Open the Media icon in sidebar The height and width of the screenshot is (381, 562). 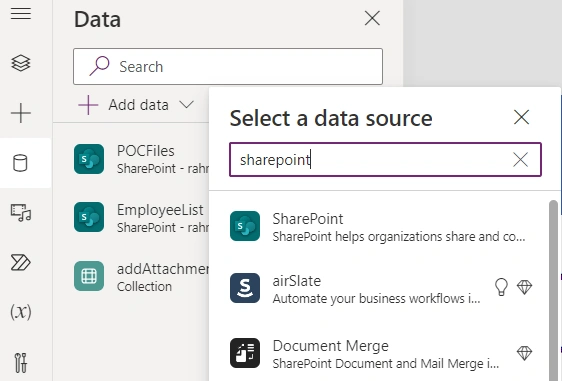point(21,213)
